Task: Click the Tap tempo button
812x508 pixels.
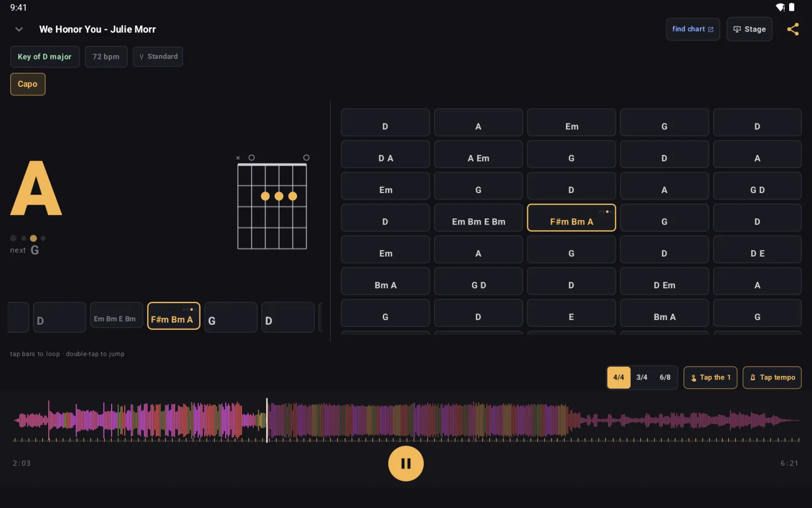Action: [x=772, y=377]
